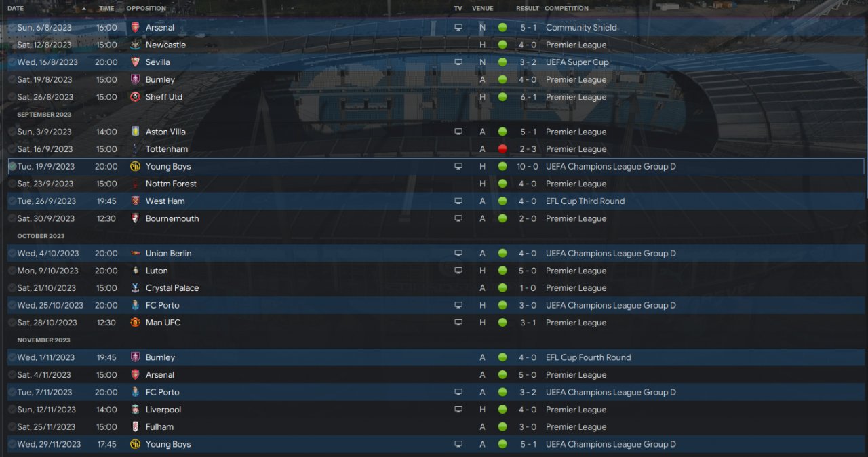This screenshot has height=457, width=868.
Task: Collapse the NOVEMBER 2023 month group header
Action: click(x=43, y=340)
